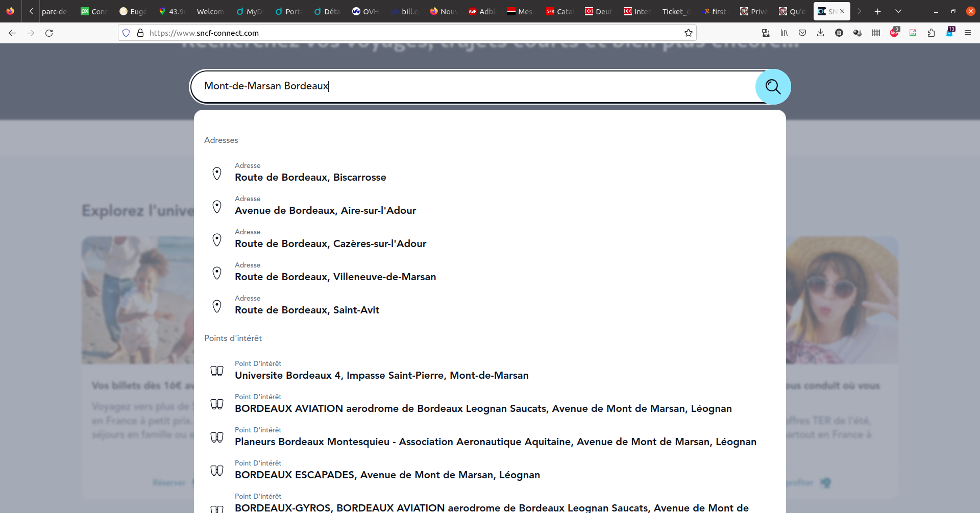Select BORDEAUX ESCAPADES, Avenue de Mont de Marsan

coord(489,470)
